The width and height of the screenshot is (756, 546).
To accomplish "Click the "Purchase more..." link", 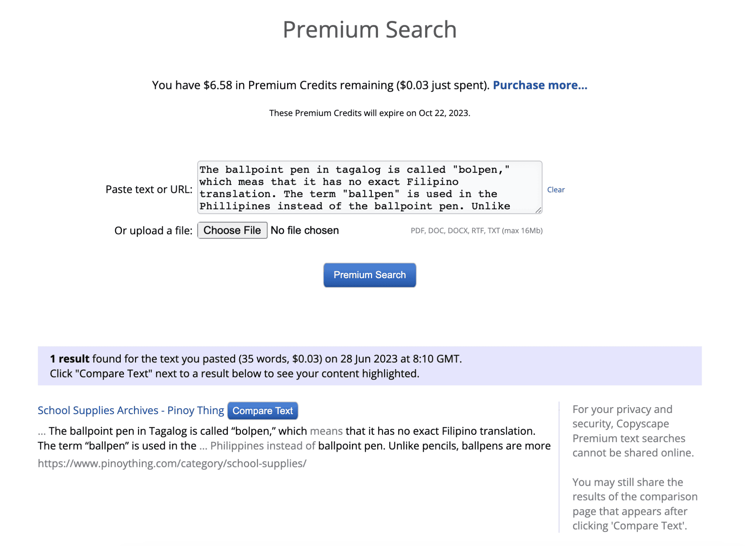I will click(540, 85).
